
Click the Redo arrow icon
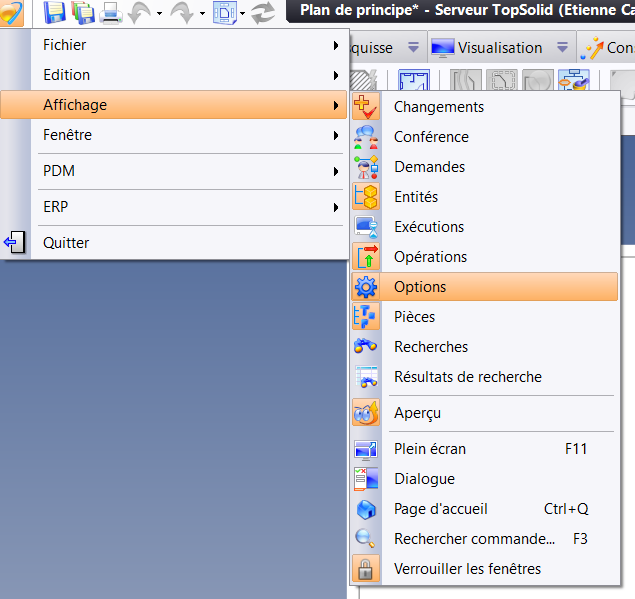(182, 13)
